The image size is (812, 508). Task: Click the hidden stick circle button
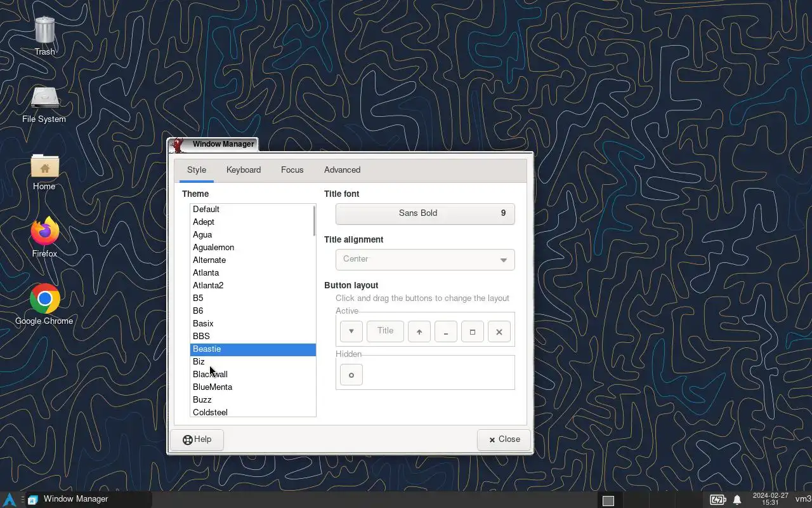pos(351,375)
